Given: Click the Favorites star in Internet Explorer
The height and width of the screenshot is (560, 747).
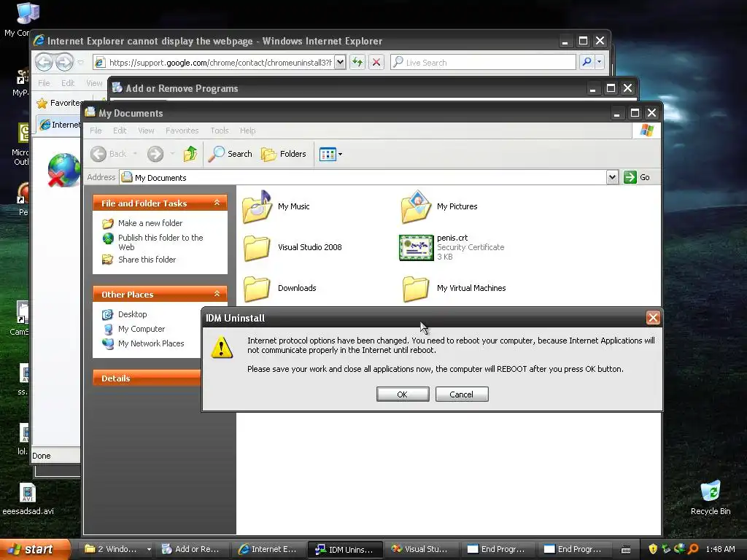Looking at the screenshot, I should (42, 103).
